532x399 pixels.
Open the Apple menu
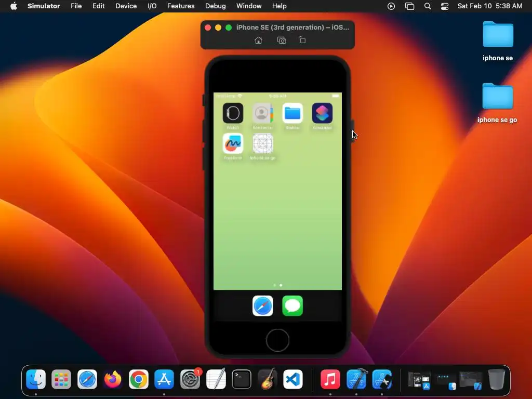tap(14, 6)
